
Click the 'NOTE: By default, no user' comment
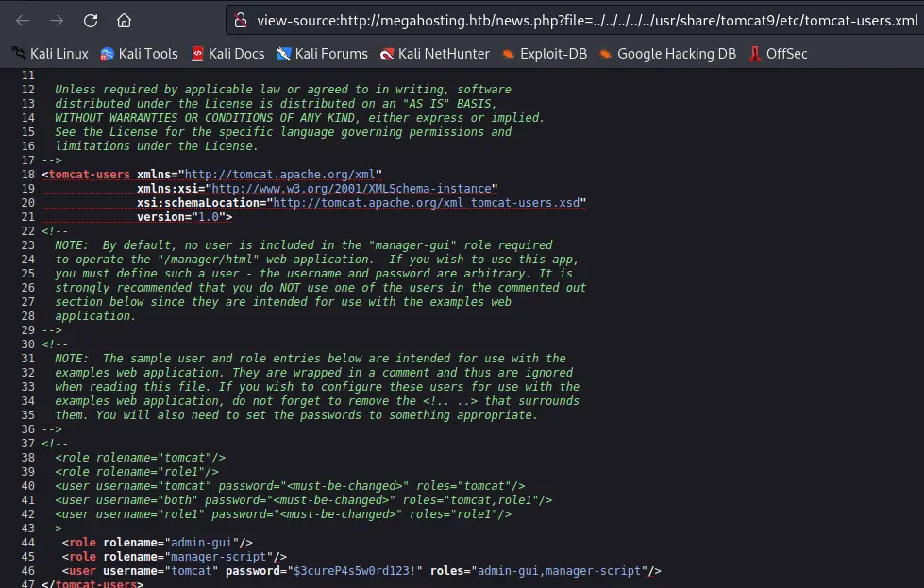pyautogui.click(x=304, y=245)
